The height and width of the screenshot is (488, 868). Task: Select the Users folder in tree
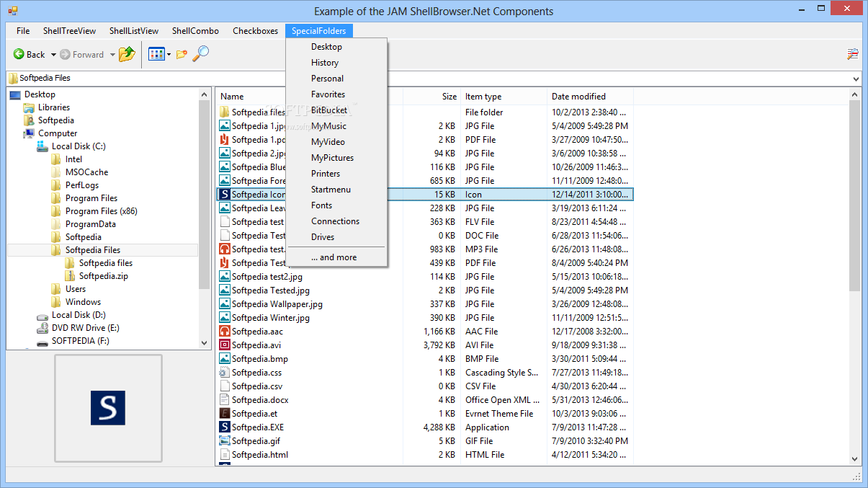click(x=76, y=289)
